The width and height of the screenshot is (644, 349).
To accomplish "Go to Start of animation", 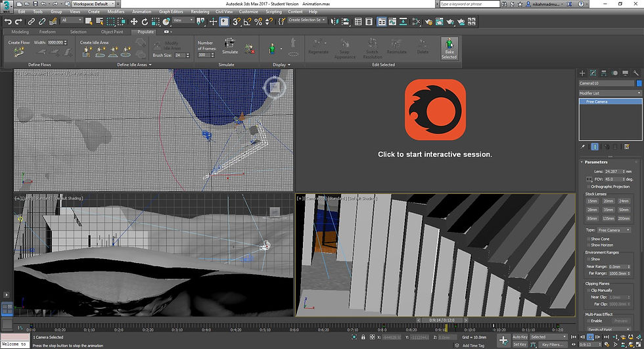I will pyautogui.click(x=574, y=337).
